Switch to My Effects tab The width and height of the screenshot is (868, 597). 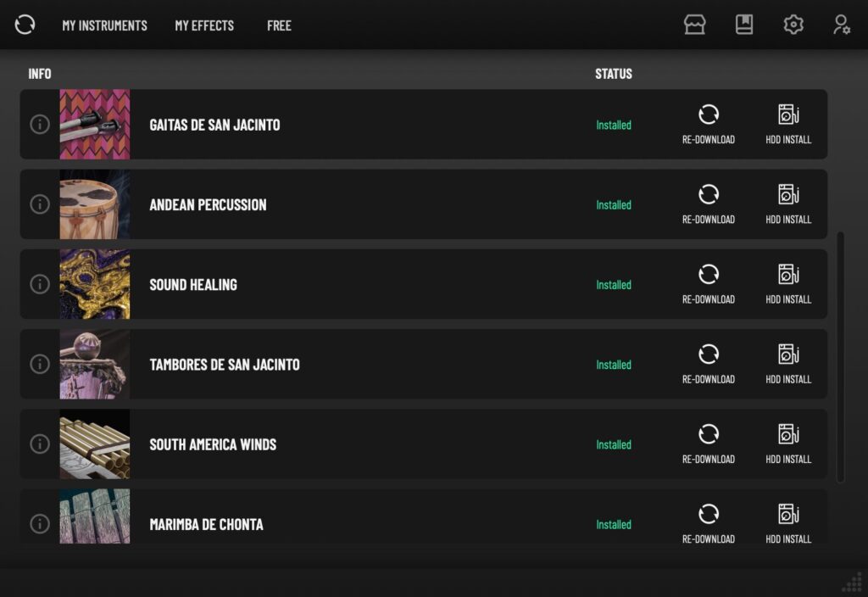click(204, 25)
